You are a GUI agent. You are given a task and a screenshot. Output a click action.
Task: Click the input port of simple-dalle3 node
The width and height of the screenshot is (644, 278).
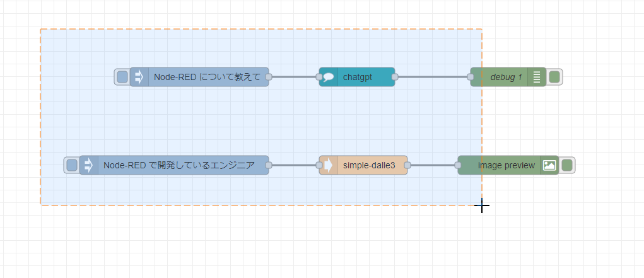319,165
